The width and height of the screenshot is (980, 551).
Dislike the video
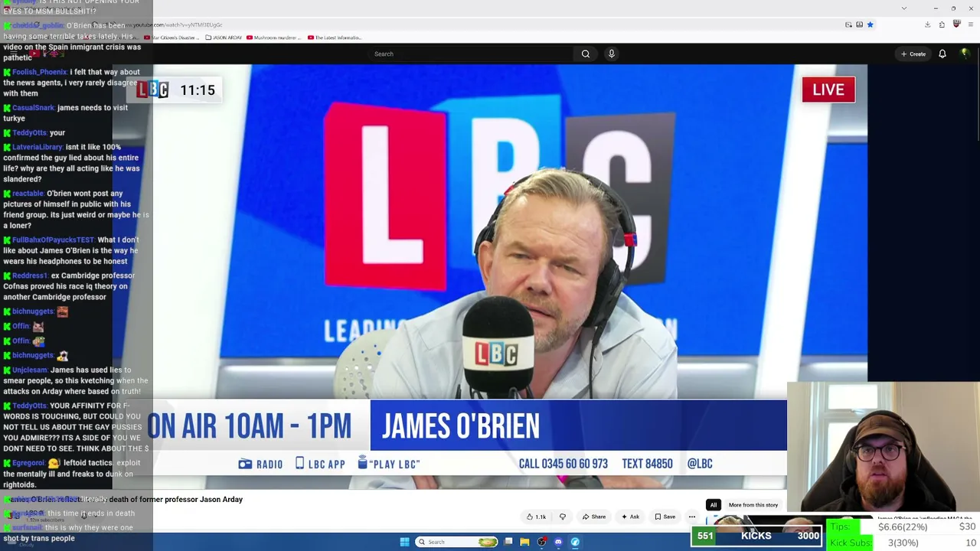(563, 517)
